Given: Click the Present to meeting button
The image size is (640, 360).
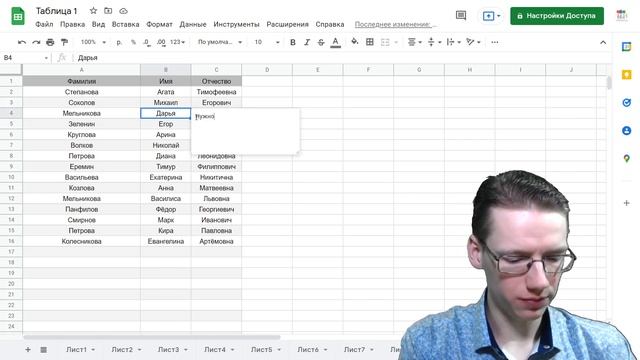Looking at the screenshot, I should [491, 16].
